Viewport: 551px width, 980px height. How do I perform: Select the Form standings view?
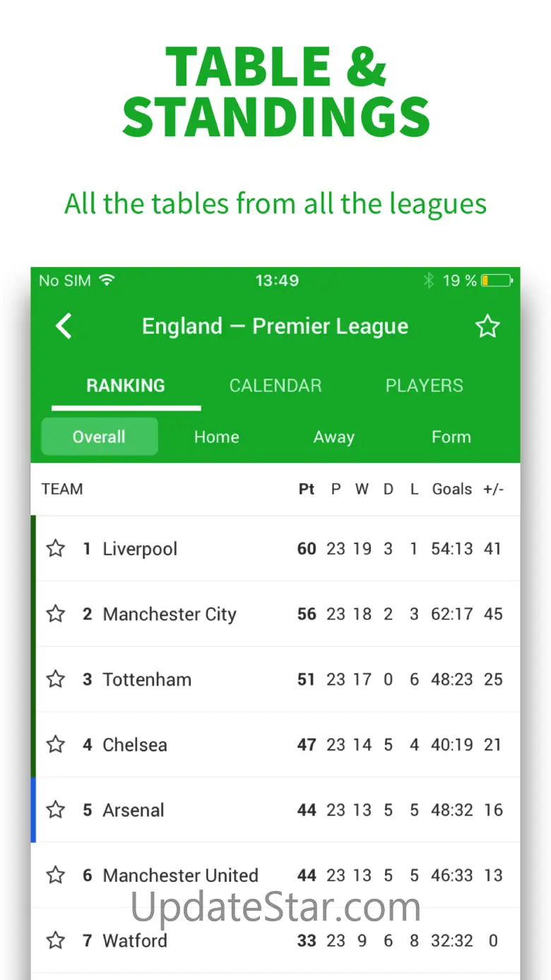click(x=451, y=437)
